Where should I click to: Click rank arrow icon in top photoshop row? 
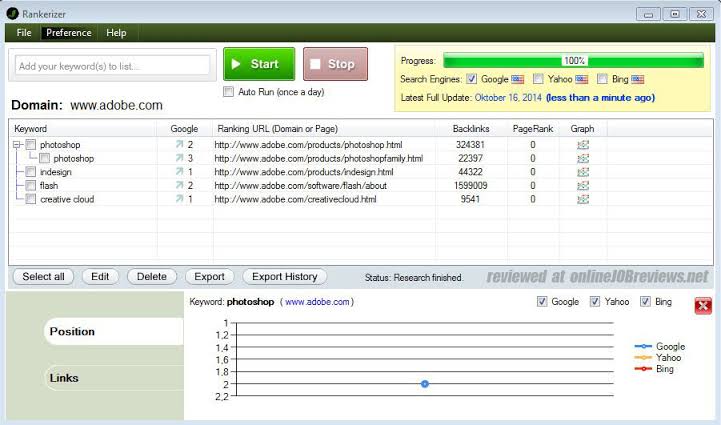tap(179, 145)
